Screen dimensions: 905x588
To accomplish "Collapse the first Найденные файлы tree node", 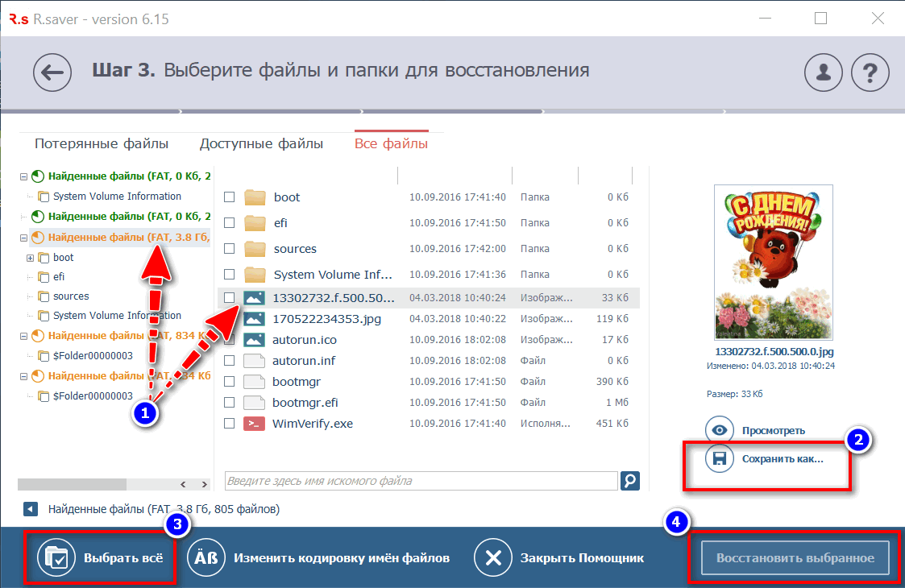I will coord(24,176).
